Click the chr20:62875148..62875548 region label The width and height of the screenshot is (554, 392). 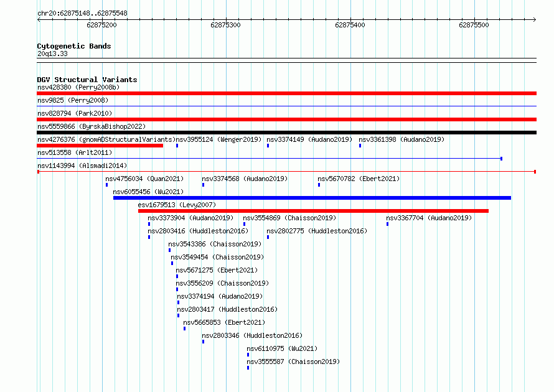(x=82, y=13)
